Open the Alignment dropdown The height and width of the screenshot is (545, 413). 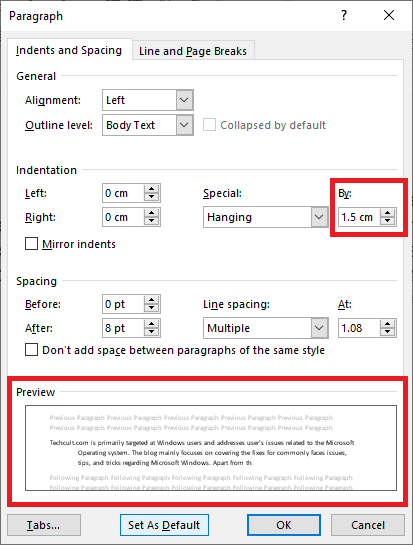pyautogui.click(x=184, y=100)
